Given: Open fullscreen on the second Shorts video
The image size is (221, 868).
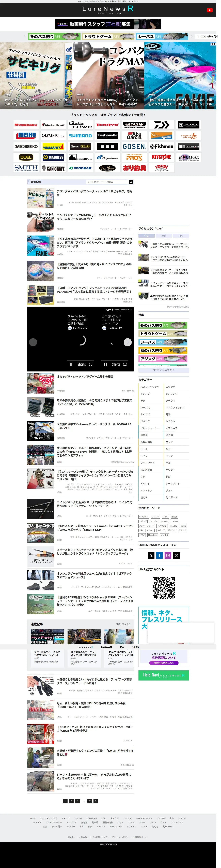Looking at the screenshot, I should point(125,364).
